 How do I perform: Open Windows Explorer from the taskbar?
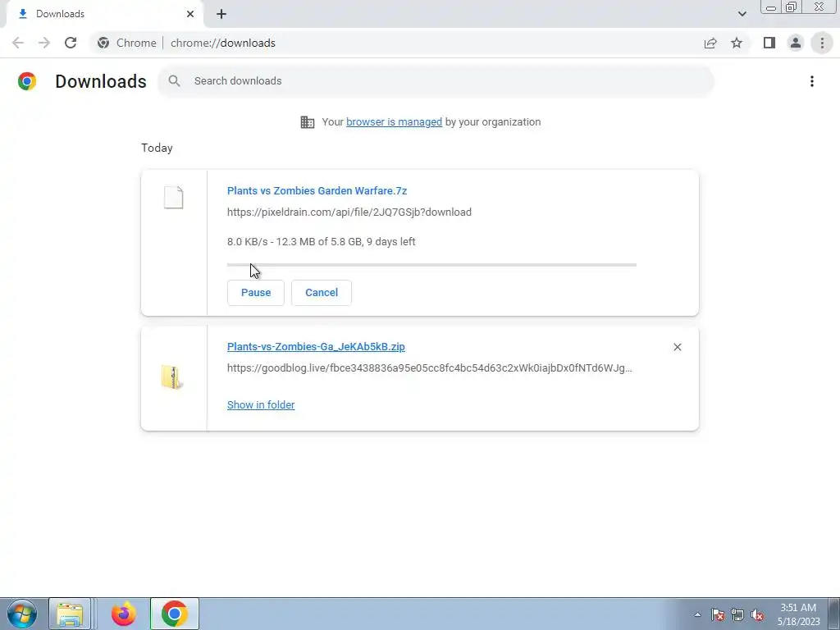[70, 614]
